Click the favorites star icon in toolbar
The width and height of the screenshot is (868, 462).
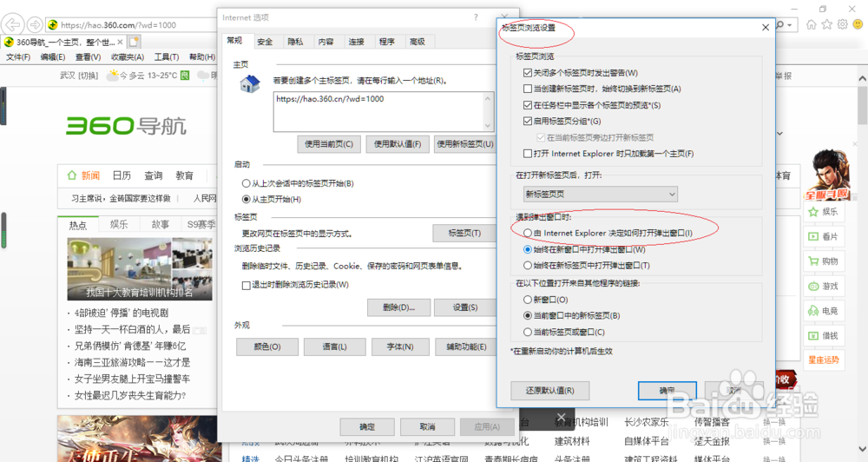click(826, 25)
